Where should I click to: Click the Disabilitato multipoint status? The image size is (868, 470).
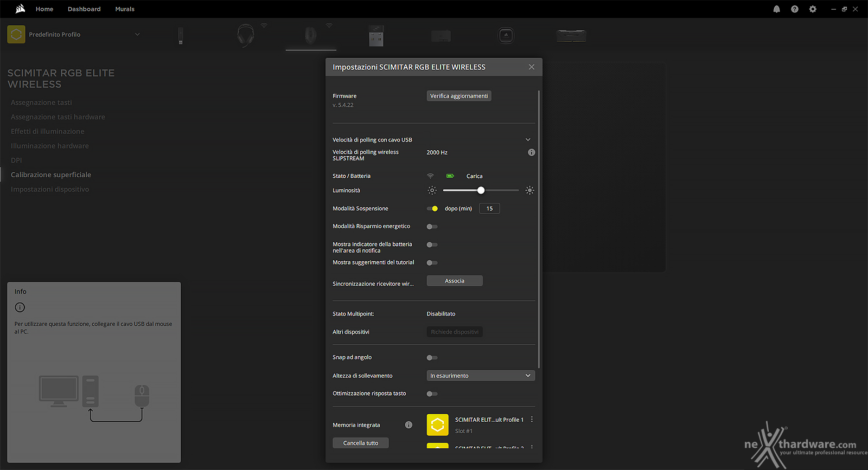[x=441, y=314]
